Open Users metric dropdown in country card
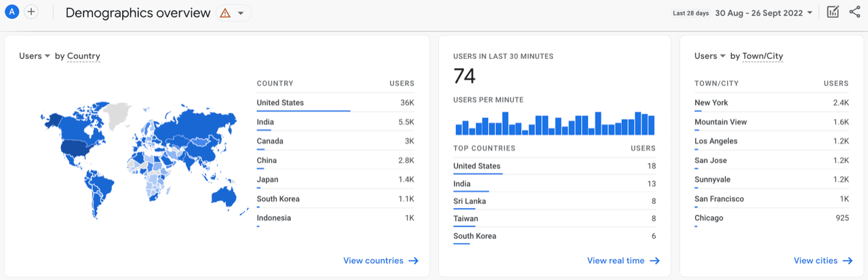The height and width of the screenshot is (280, 868). [35, 56]
